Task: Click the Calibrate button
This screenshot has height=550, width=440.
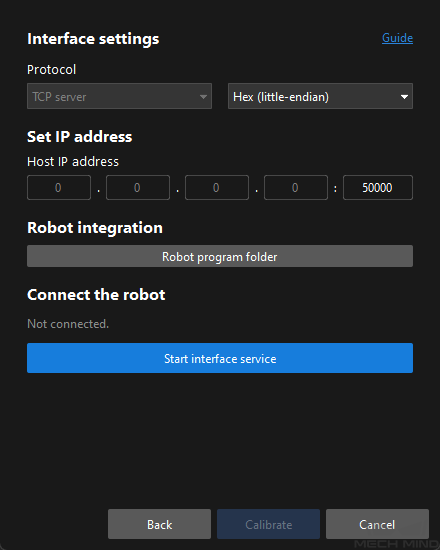Action: point(268,524)
